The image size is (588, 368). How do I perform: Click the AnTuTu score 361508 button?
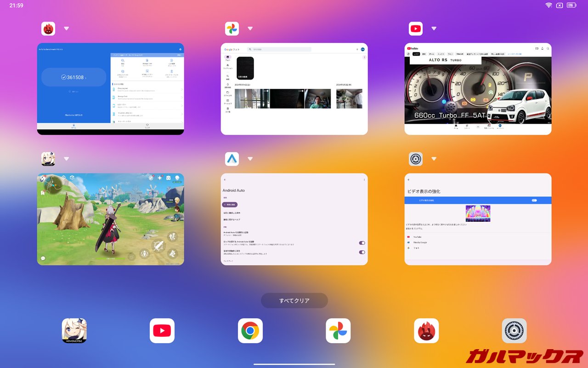point(74,77)
